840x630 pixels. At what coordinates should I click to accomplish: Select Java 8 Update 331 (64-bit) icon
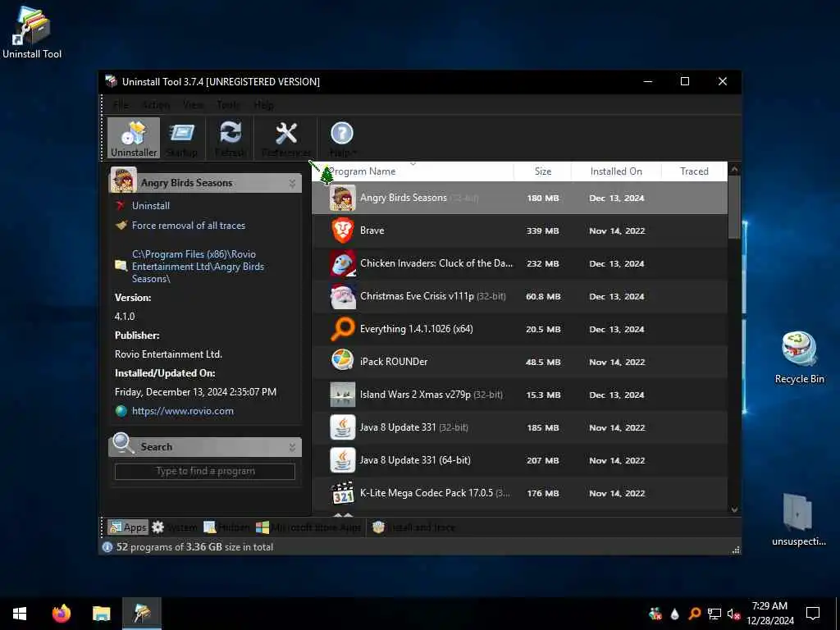(x=343, y=460)
